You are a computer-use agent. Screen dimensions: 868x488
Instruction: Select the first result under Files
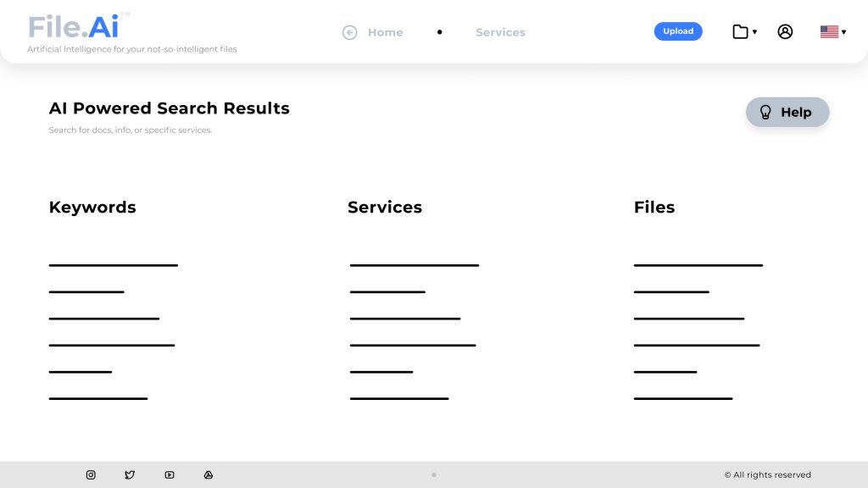(x=698, y=265)
